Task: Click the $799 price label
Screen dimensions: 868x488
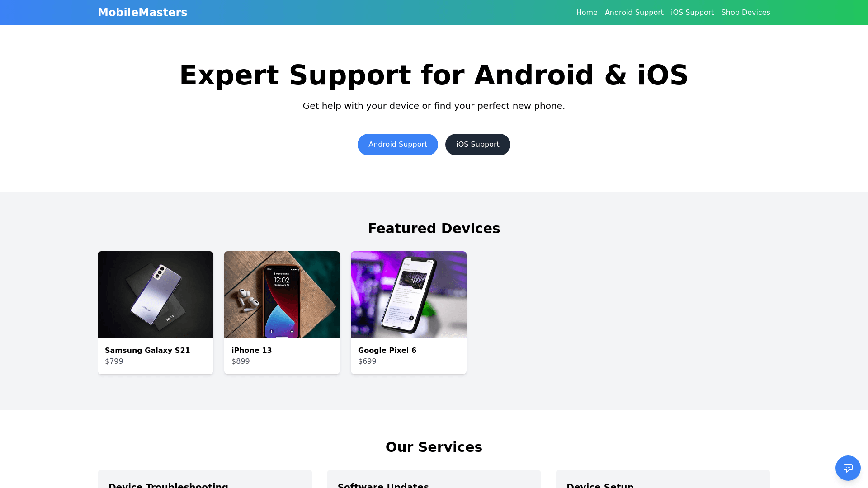Action: (x=114, y=361)
